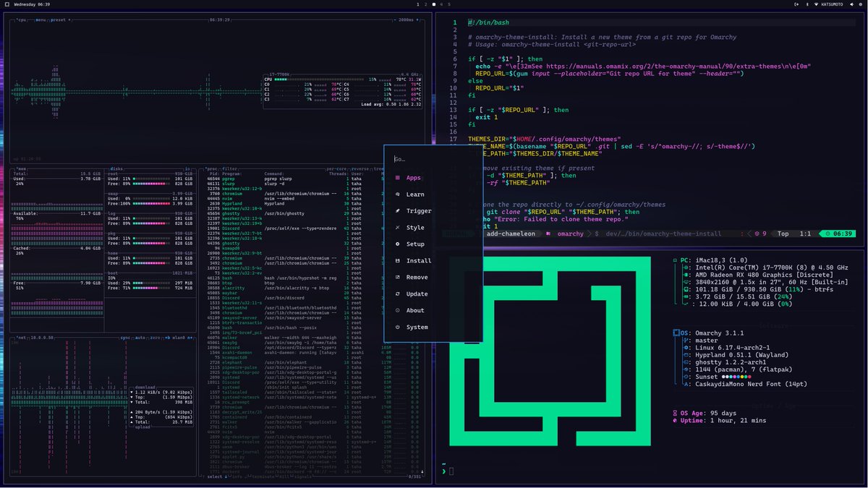Select the Learn icon in launcher menu
Image resolution: width=868 pixels, height=488 pixels.
pos(398,194)
